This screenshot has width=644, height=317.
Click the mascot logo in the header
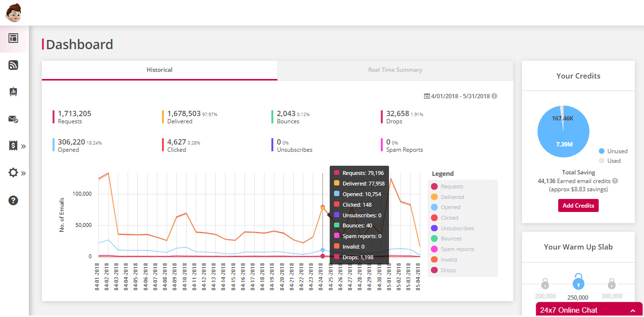(13, 13)
